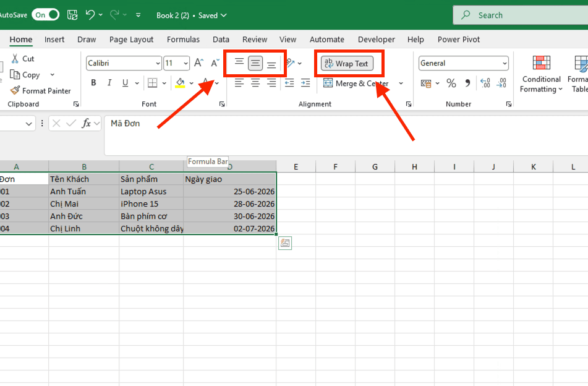Toggle the Wrap Text button

[x=347, y=63]
